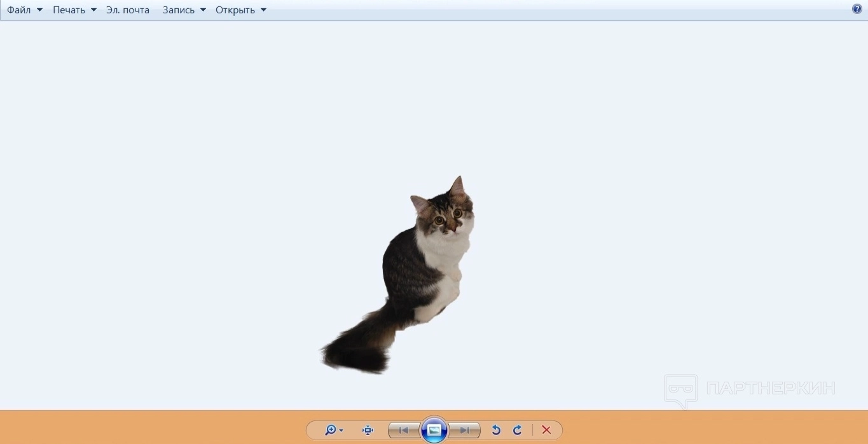Go to the next image
The height and width of the screenshot is (444, 868).
(x=464, y=430)
